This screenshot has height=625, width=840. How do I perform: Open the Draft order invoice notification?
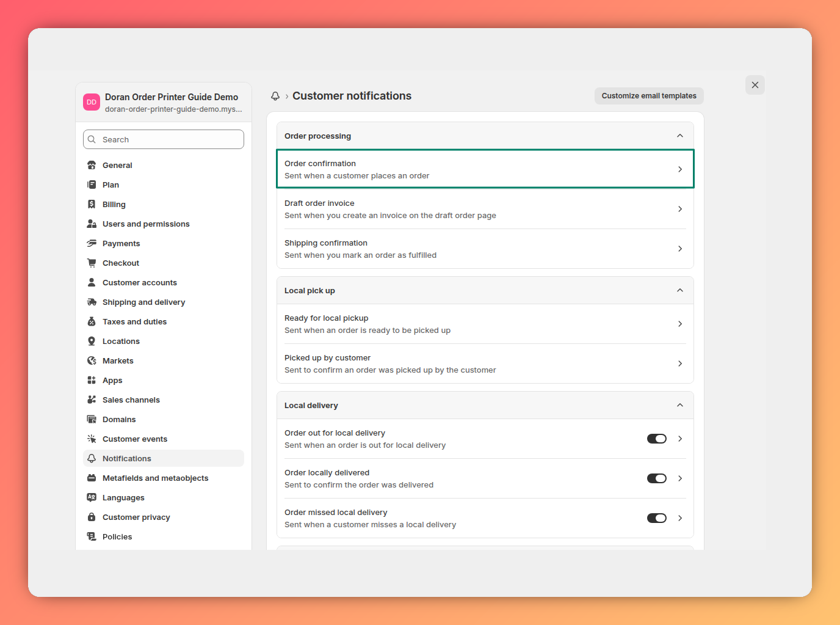[485, 209]
